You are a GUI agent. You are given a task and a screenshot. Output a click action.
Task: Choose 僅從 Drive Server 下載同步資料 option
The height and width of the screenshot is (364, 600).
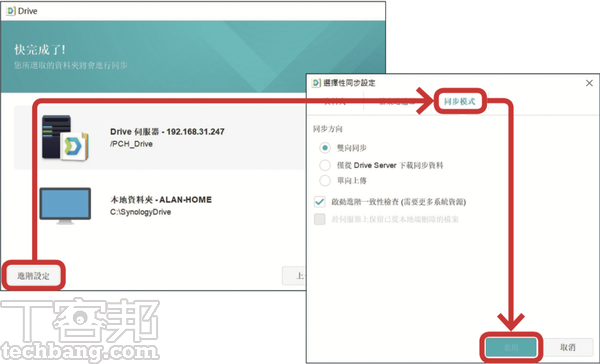325,165
